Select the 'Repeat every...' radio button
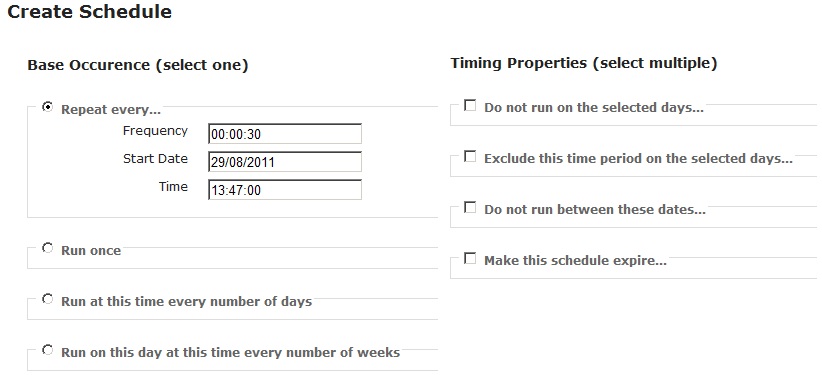 (x=48, y=107)
